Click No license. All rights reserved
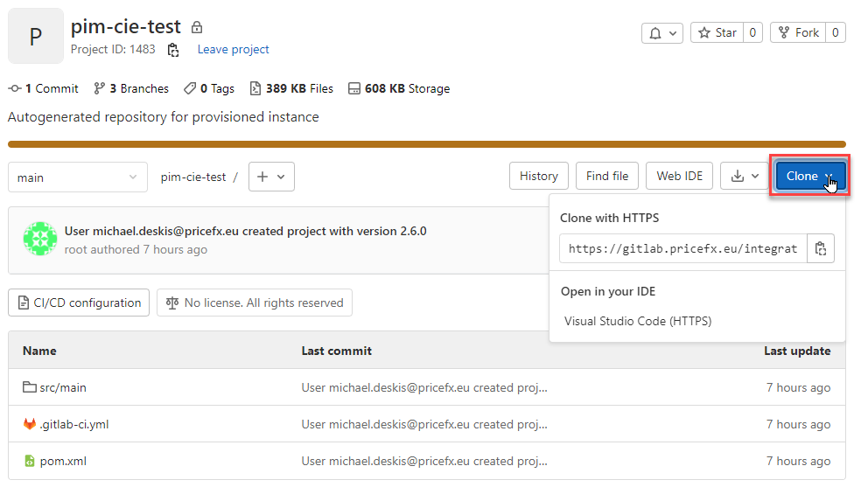Screen dimensions: 868x487 pyautogui.click(x=255, y=303)
